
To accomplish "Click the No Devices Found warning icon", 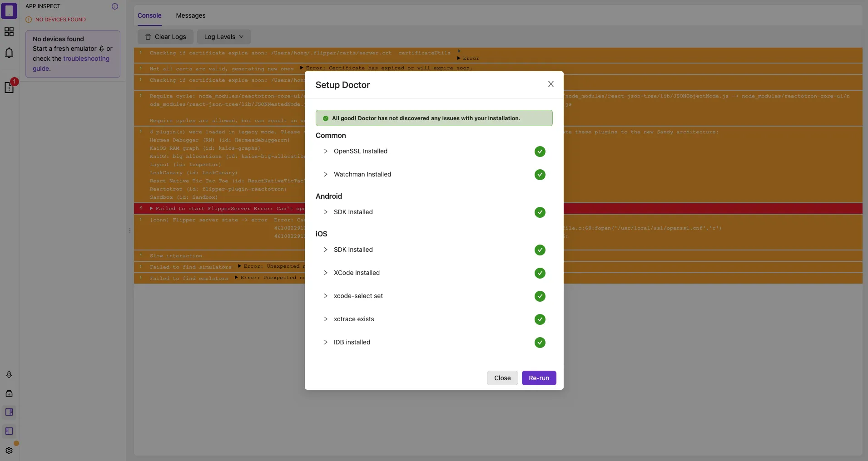I will (29, 20).
